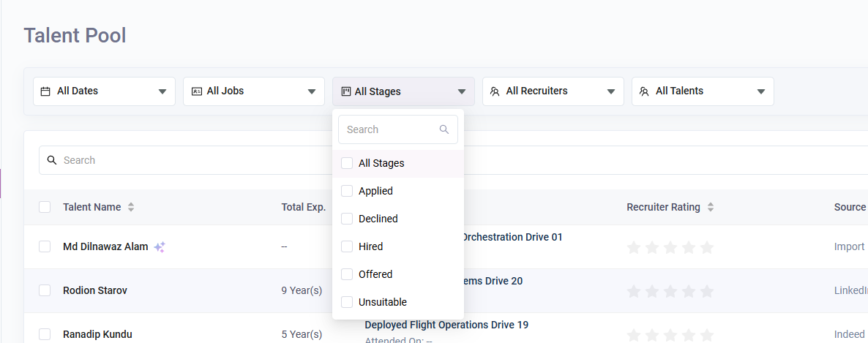868x343 pixels.
Task: Rate Rodion Starov with the first star
Action: (x=634, y=291)
